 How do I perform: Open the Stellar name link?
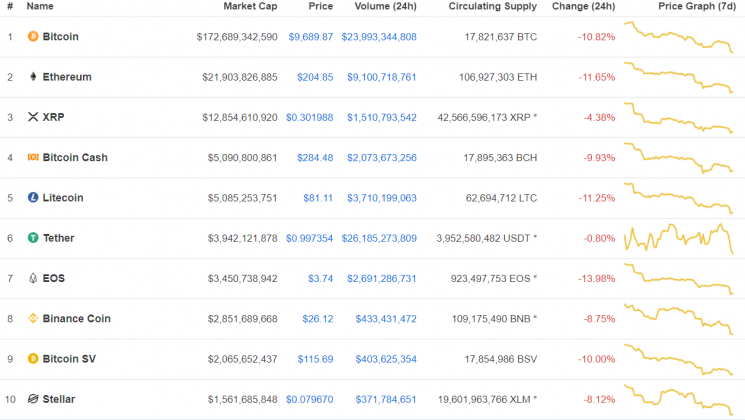(x=59, y=399)
